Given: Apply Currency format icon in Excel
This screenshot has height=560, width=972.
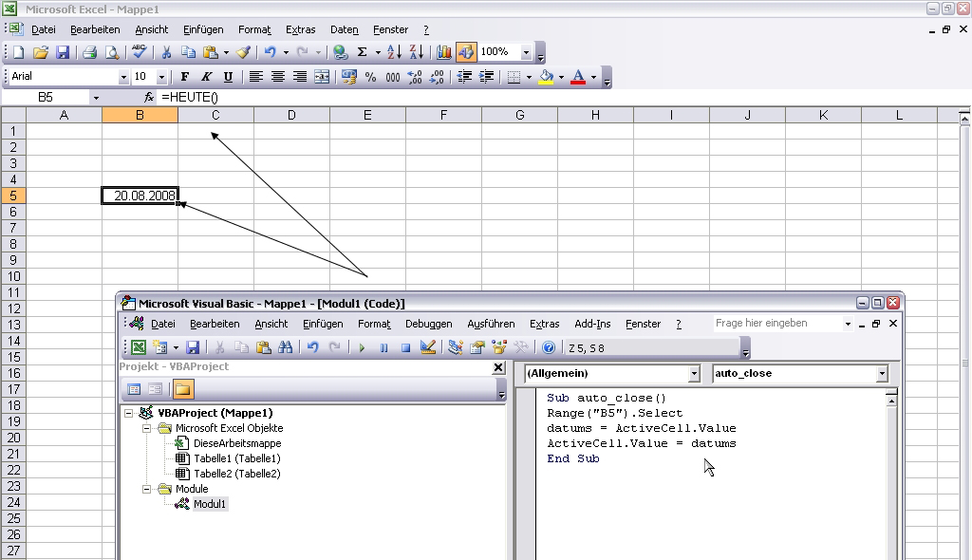Looking at the screenshot, I should (x=349, y=77).
